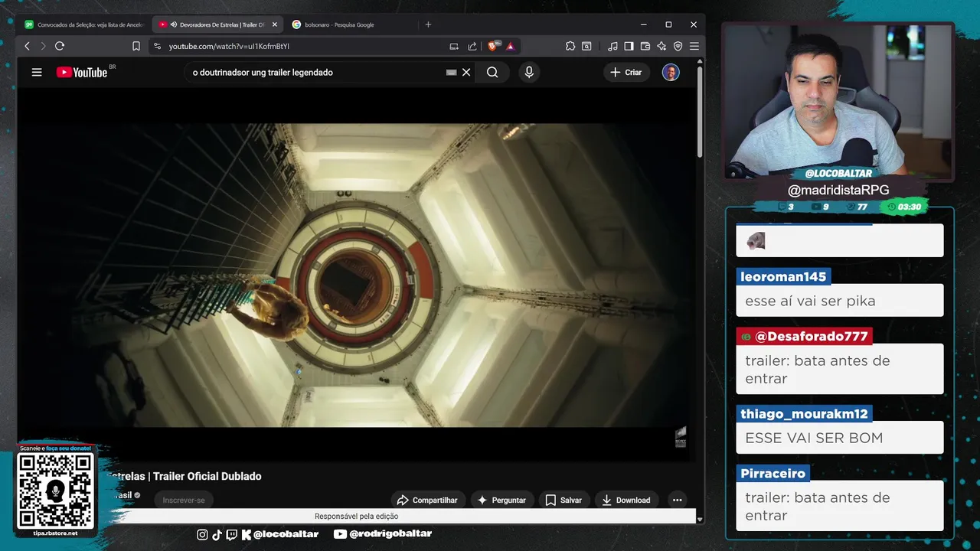980x551 pixels.
Task: Select the youtube.com address bar URL
Action: pos(229,46)
